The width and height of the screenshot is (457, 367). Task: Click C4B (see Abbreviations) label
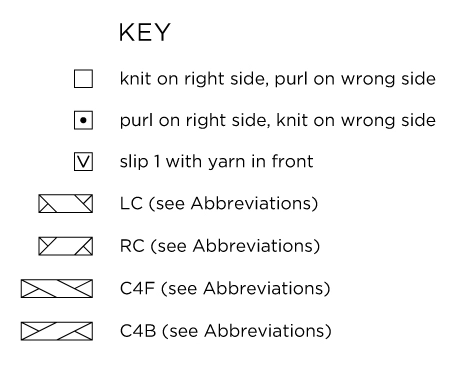pos(226,331)
